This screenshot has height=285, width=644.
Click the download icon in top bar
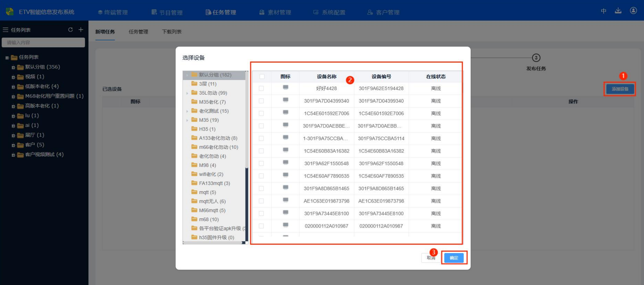click(618, 11)
